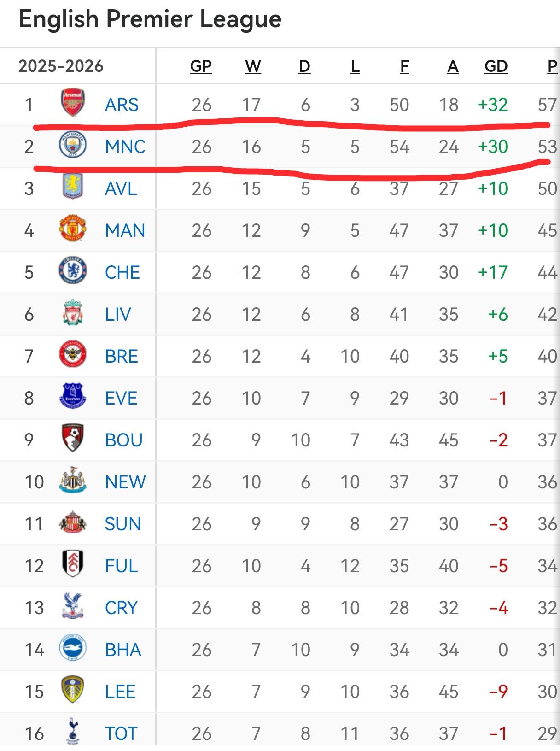560x751 pixels.
Task: Click the Manchester United crest
Action: coord(73,229)
